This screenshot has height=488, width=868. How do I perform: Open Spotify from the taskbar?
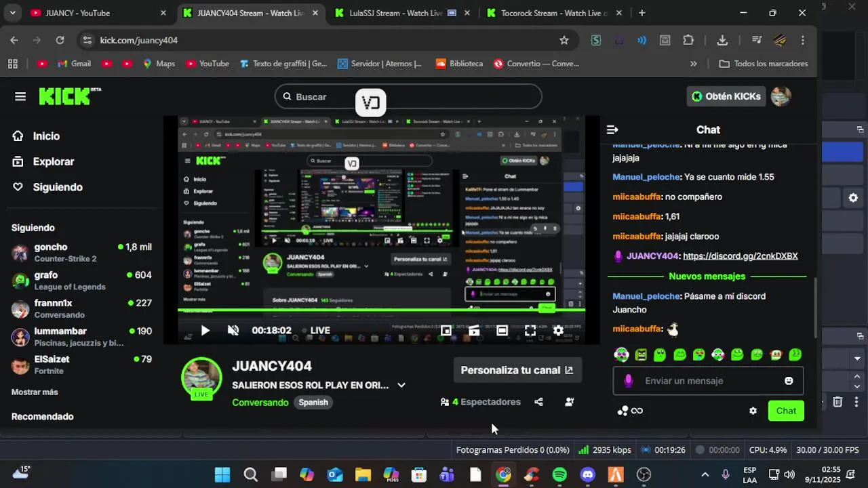(559, 474)
